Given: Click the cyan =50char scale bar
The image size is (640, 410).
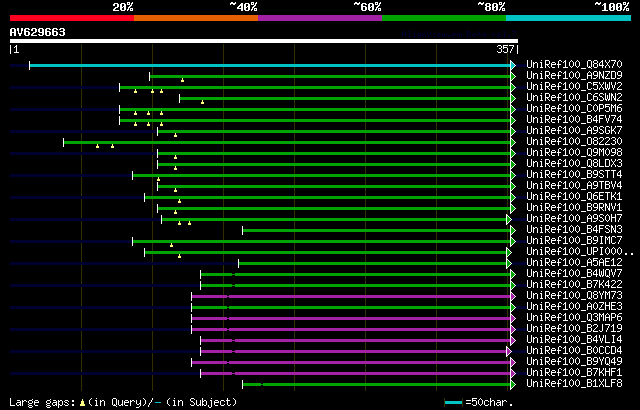Looking at the screenshot, I should (x=453, y=403).
